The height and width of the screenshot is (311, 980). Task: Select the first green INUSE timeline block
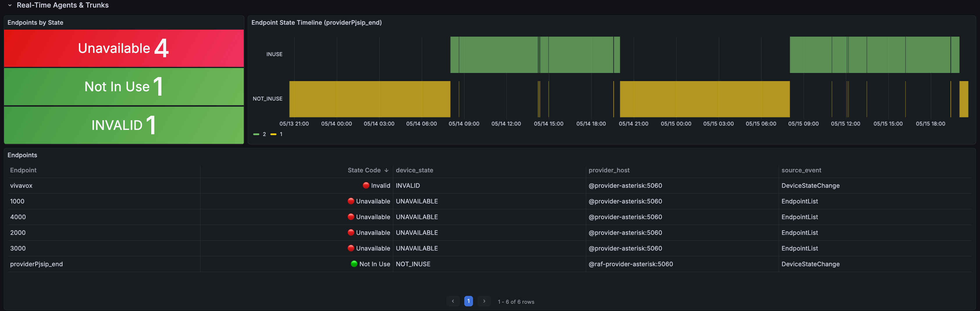pyautogui.click(x=535, y=55)
